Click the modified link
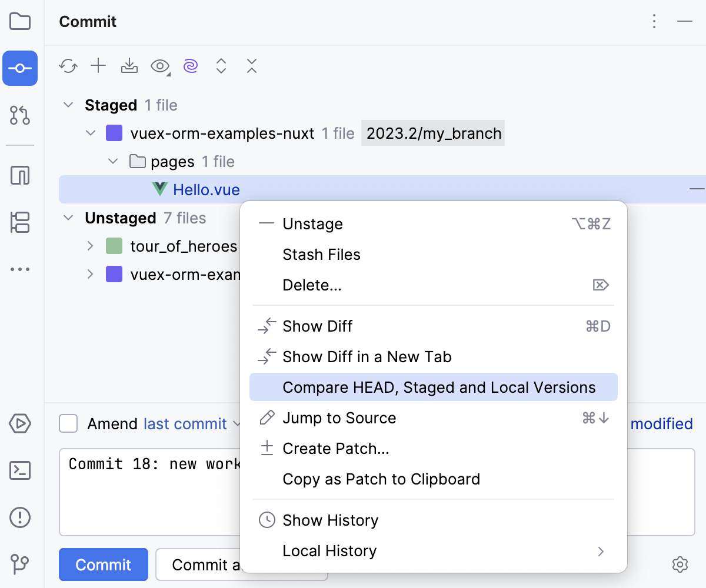 click(x=661, y=424)
